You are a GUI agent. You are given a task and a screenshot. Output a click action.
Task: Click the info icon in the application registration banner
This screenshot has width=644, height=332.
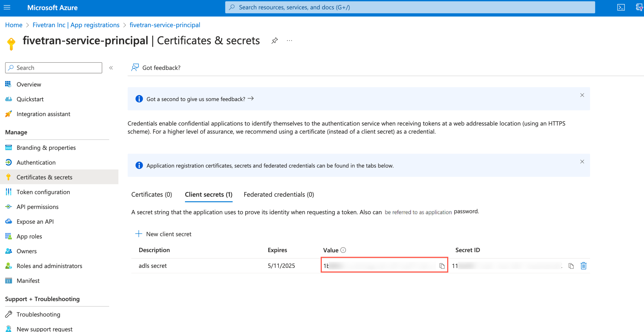coord(139,165)
